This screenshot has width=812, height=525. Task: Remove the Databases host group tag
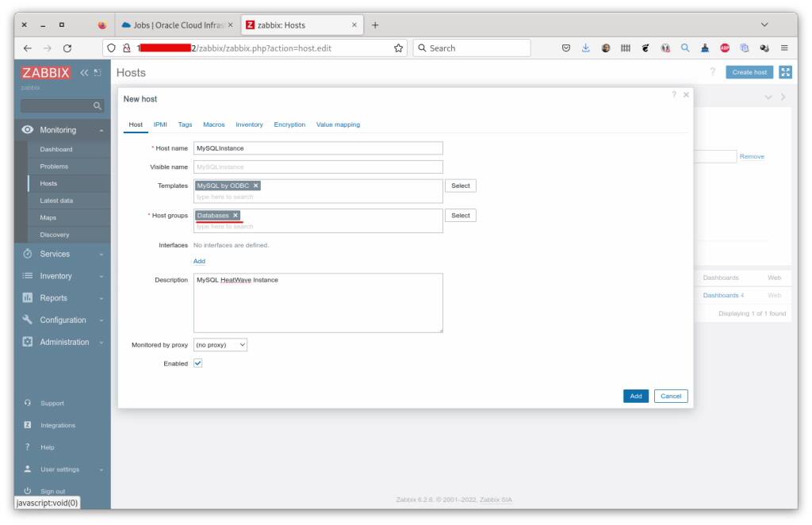235,216
